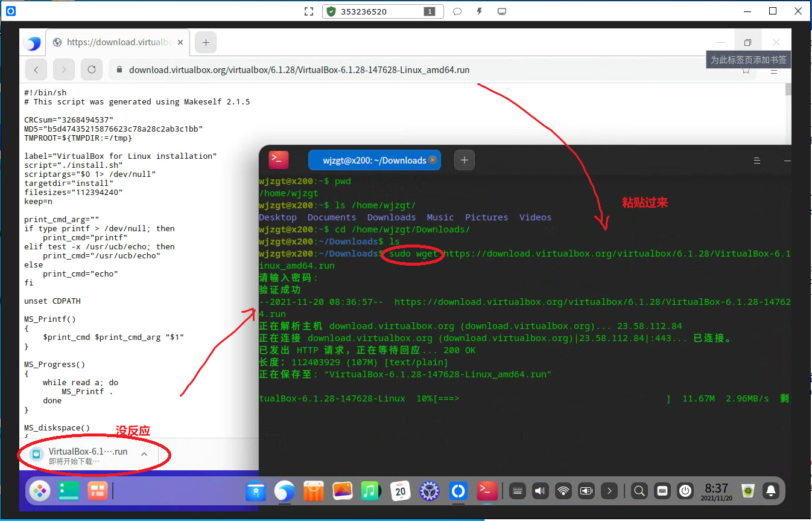The height and width of the screenshot is (521, 812).
Task: Click the remote session ID 353236520 field
Action: click(383, 11)
